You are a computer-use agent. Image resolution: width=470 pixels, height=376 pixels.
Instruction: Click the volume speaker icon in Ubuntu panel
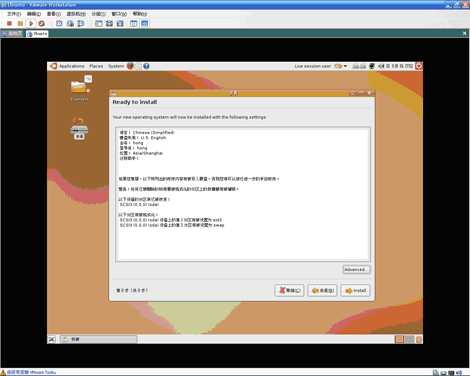[x=381, y=66]
